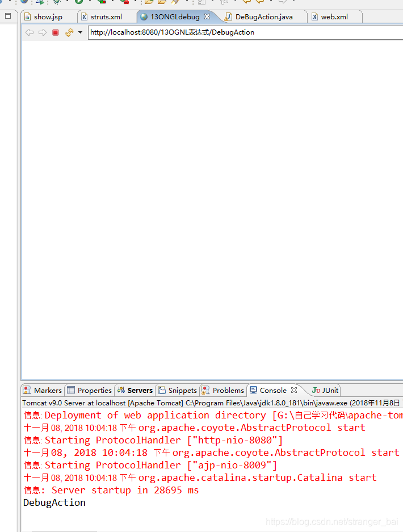Viewport: 403px width, 532px height.
Task: Open the DeBugAction.java editor tab
Action: (264, 17)
